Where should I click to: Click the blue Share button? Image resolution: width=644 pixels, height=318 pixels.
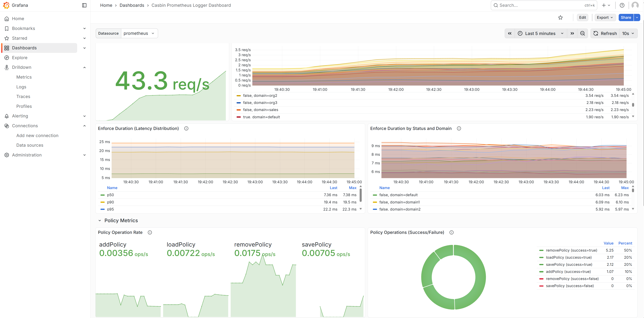pyautogui.click(x=626, y=18)
